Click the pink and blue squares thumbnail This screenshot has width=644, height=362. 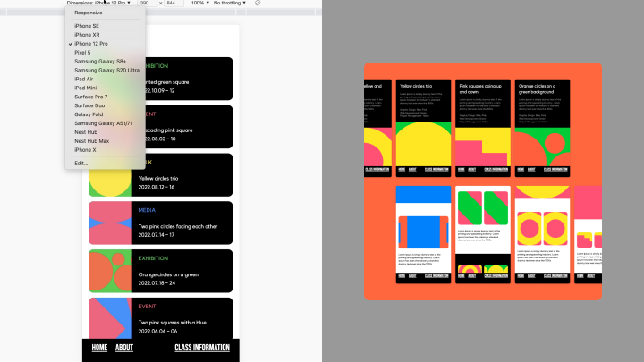pos(110,318)
